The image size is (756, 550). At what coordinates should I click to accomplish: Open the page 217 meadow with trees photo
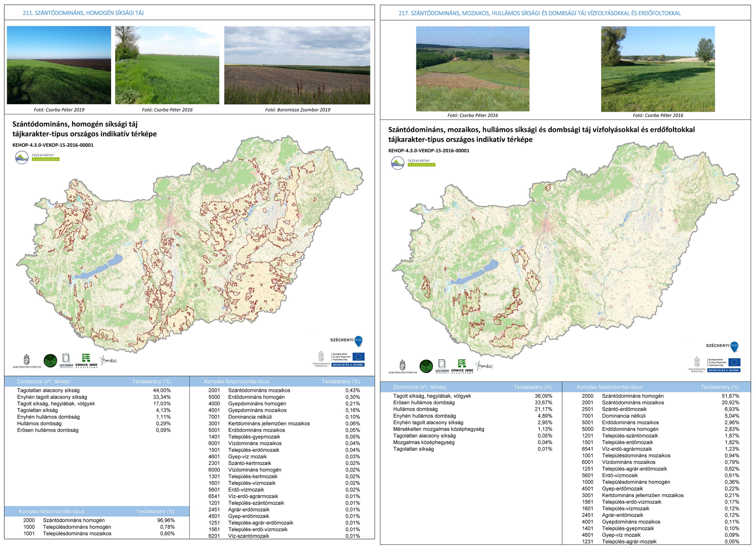(658, 69)
